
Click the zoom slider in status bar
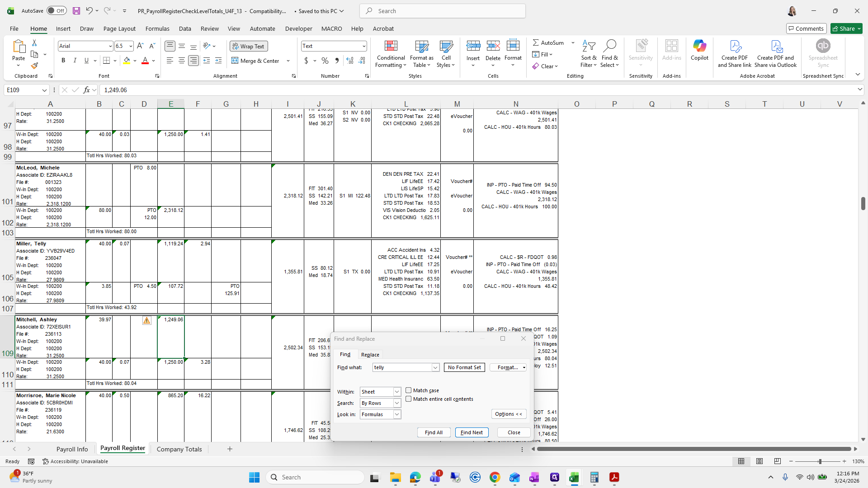820,461
